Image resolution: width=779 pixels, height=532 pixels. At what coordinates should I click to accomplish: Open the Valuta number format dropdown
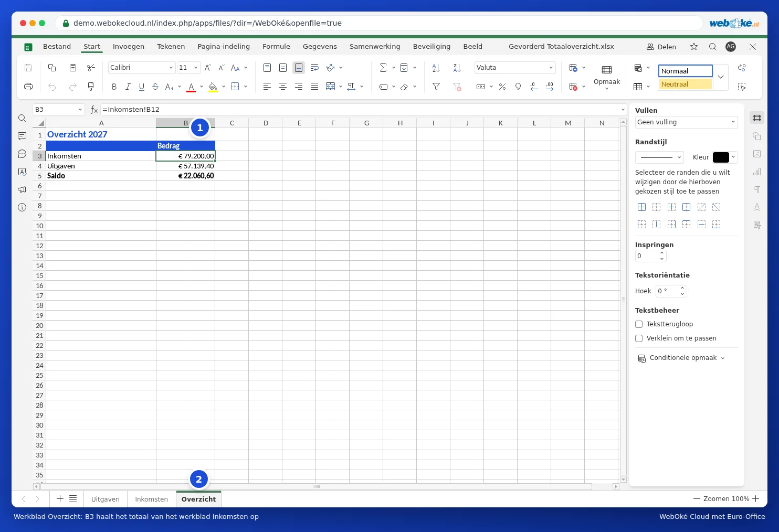[515, 68]
